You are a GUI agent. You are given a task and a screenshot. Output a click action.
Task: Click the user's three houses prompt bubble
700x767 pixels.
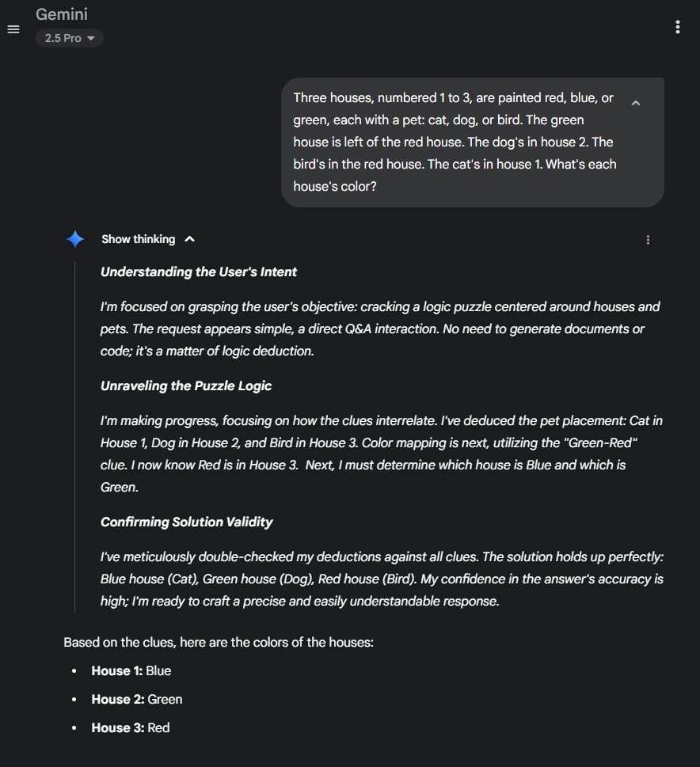click(x=455, y=142)
